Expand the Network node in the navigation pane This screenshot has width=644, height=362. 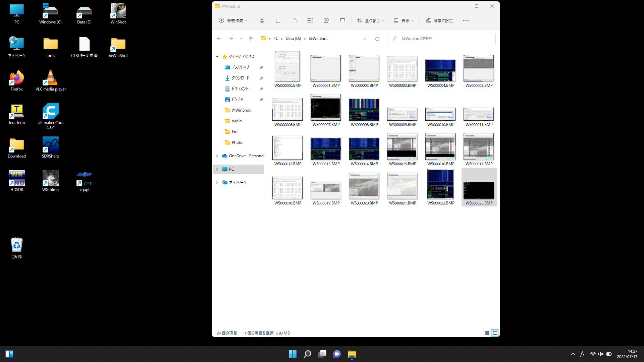tap(217, 183)
